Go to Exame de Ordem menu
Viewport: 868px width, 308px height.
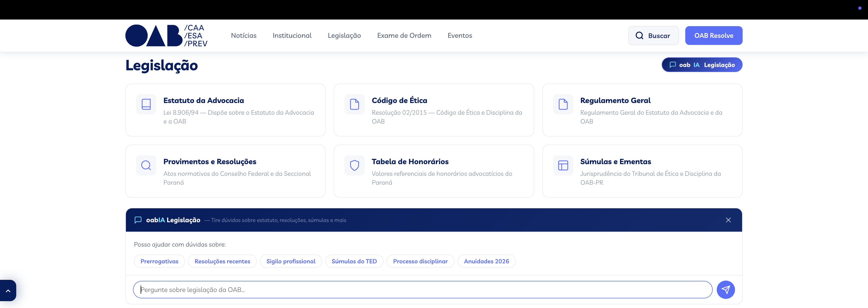click(x=404, y=35)
